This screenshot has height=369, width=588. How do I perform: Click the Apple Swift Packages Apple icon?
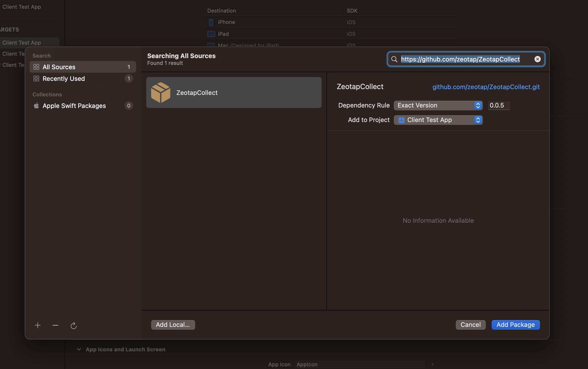(x=36, y=105)
